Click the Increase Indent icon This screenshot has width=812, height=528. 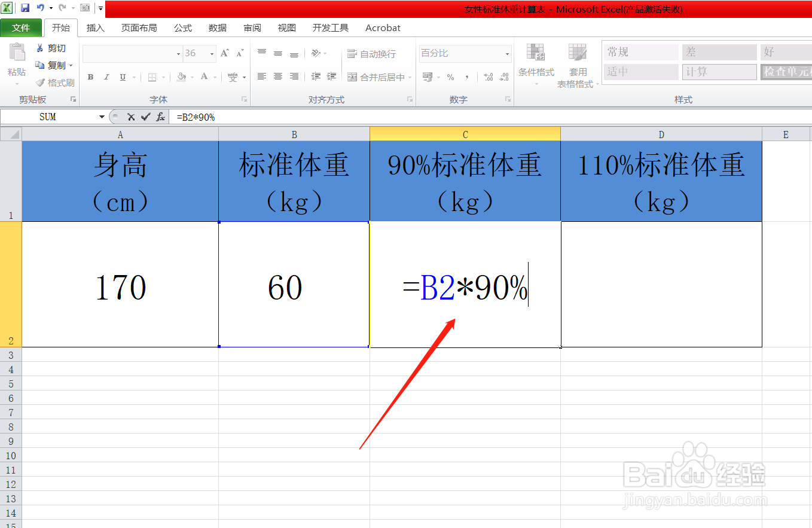tap(332, 77)
